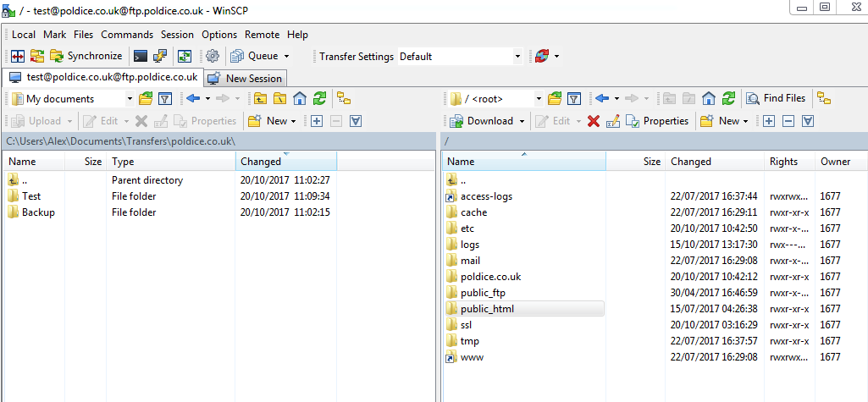Open terminal console from toolbar
This screenshot has height=402, width=868.
point(141,57)
